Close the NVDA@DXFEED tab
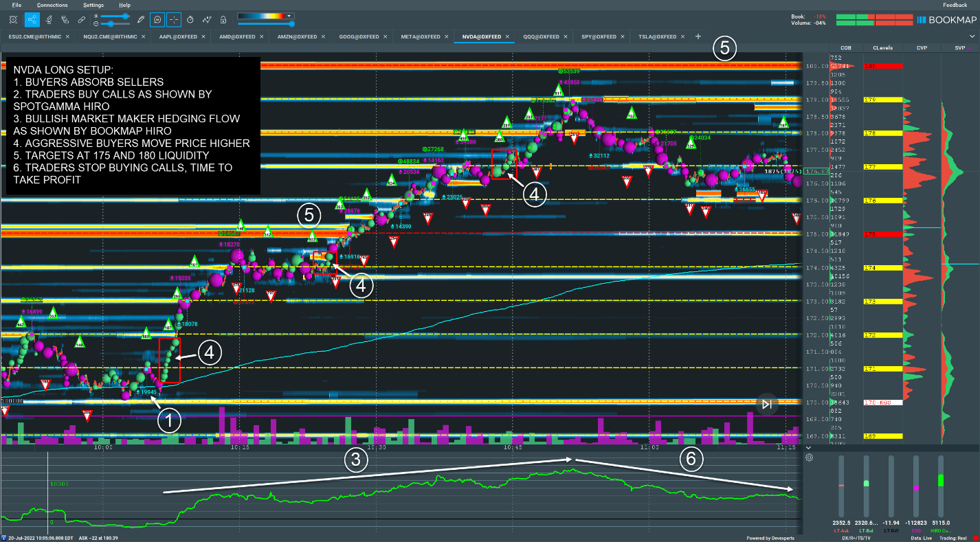This screenshot has height=542, width=980. pos(507,36)
